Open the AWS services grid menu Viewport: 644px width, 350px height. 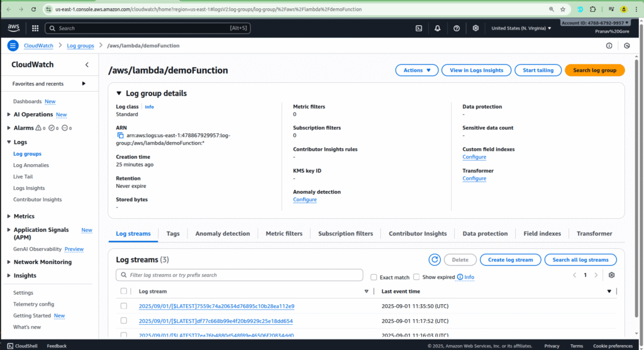point(35,28)
